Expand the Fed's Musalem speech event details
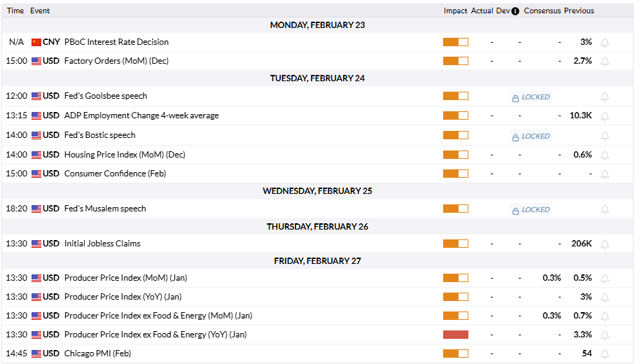Screen dimensions: 635x364 tap(105, 209)
